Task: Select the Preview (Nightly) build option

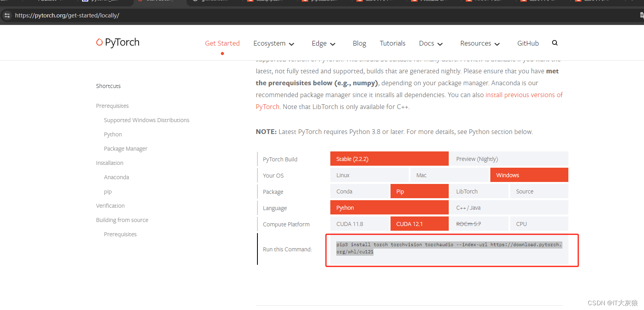Action: tap(509, 159)
